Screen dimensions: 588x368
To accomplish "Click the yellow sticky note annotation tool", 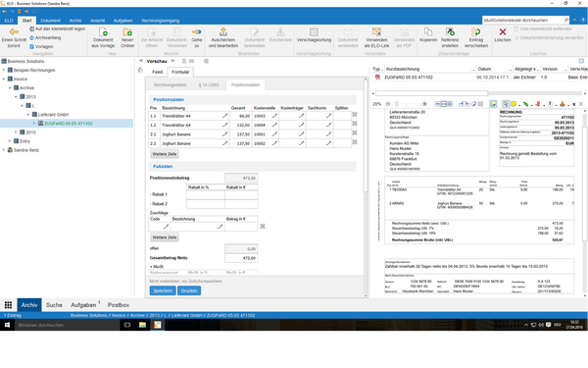I will point(514,104).
